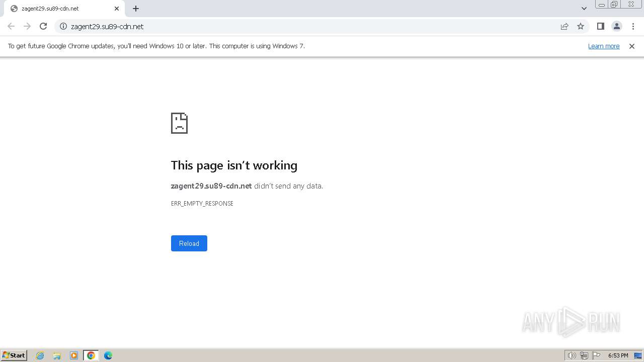Open Windows Media Player from taskbar
The height and width of the screenshot is (362, 644).
tap(74, 355)
